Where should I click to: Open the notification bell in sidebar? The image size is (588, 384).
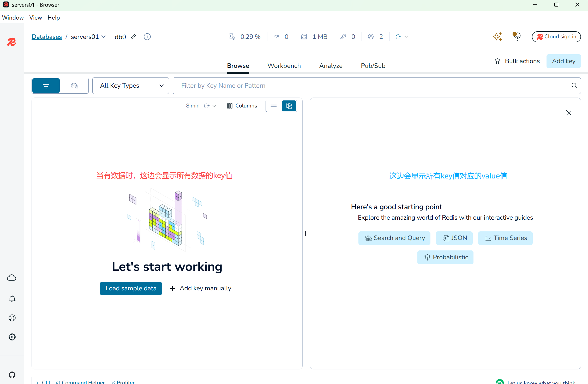pyautogui.click(x=12, y=299)
